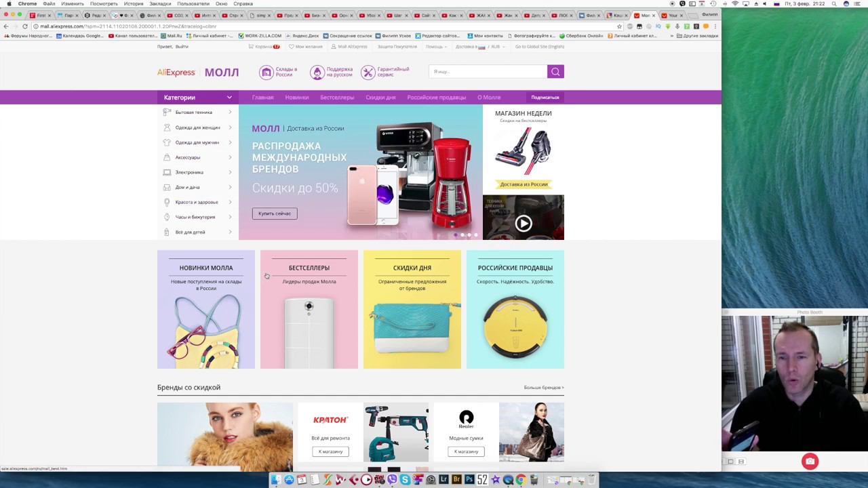
Task: Type in the «Я ищу...» search field
Action: pyautogui.click(x=488, y=72)
